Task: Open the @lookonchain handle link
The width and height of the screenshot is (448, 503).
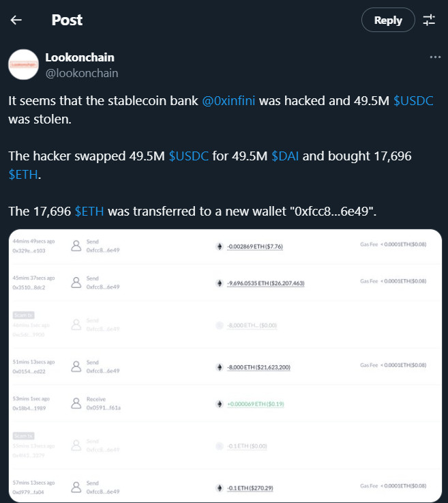Action: 81,73
